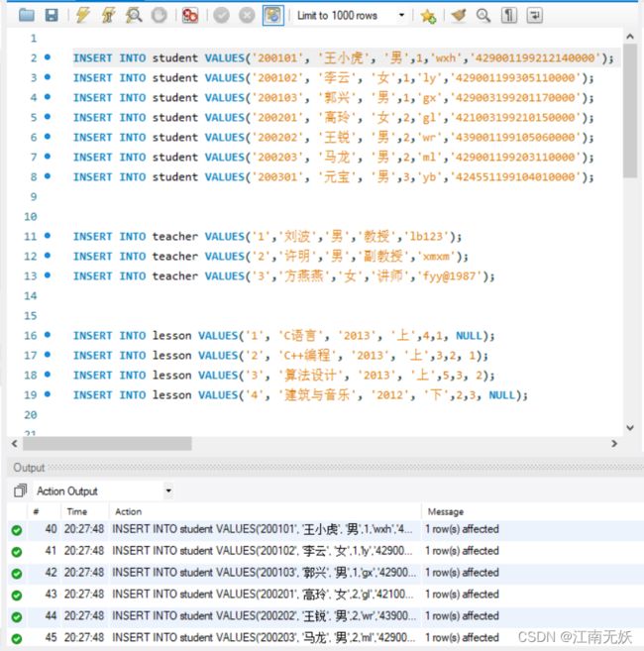Click line number 9 in the gutter
Screen dimensions: 644x651
(34, 196)
